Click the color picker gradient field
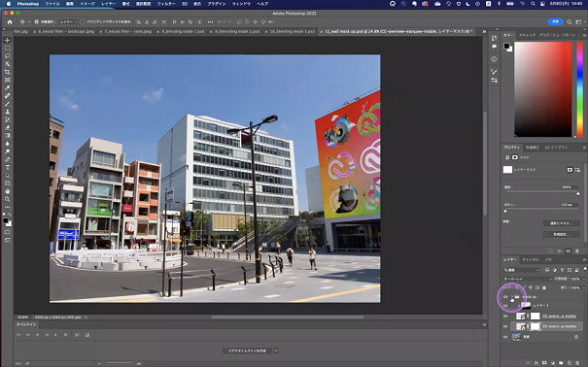This screenshot has height=367, width=588. (543, 89)
